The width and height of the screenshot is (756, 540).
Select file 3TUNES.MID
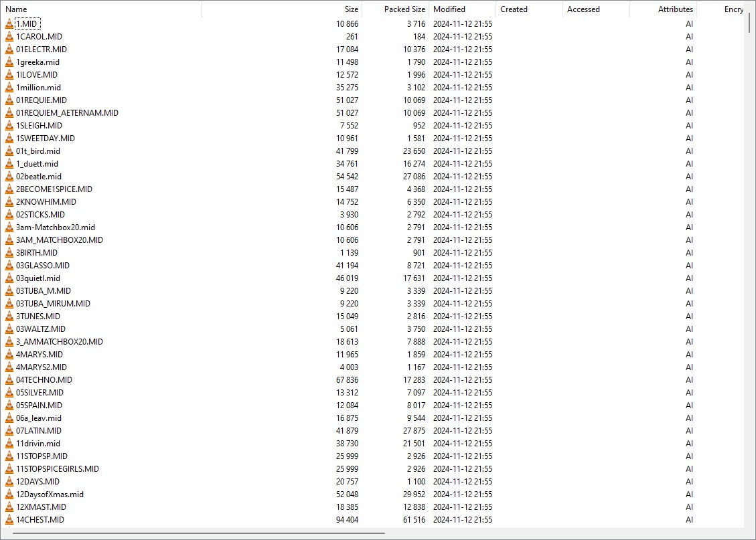pos(38,317)
